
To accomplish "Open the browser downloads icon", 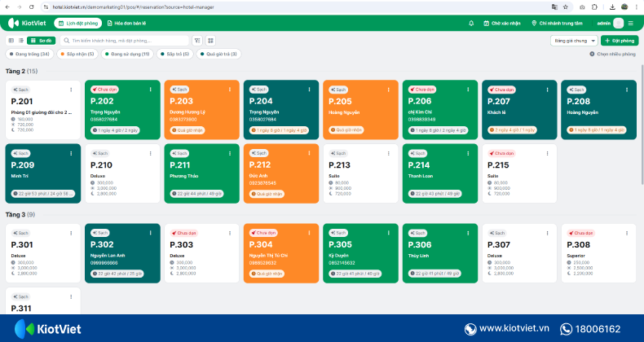I will [x=612, y=7].
